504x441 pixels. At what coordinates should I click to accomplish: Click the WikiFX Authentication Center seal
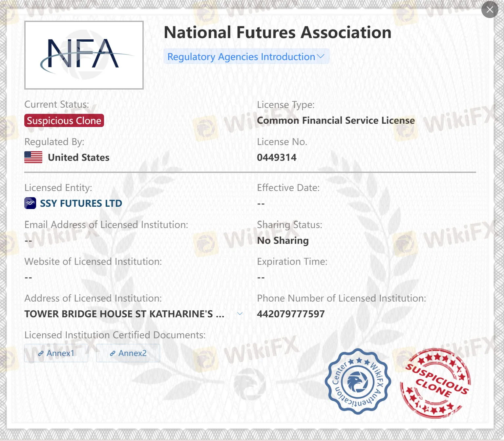(358, 381)
